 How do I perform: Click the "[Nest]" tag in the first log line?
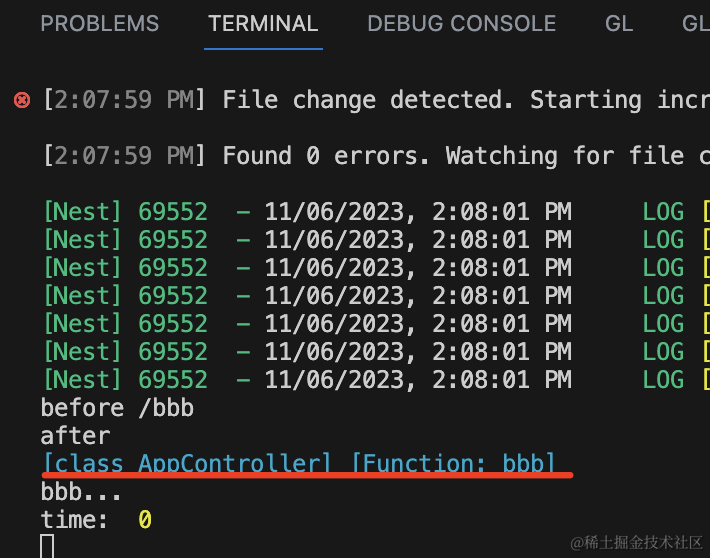(x=82, y=212)
